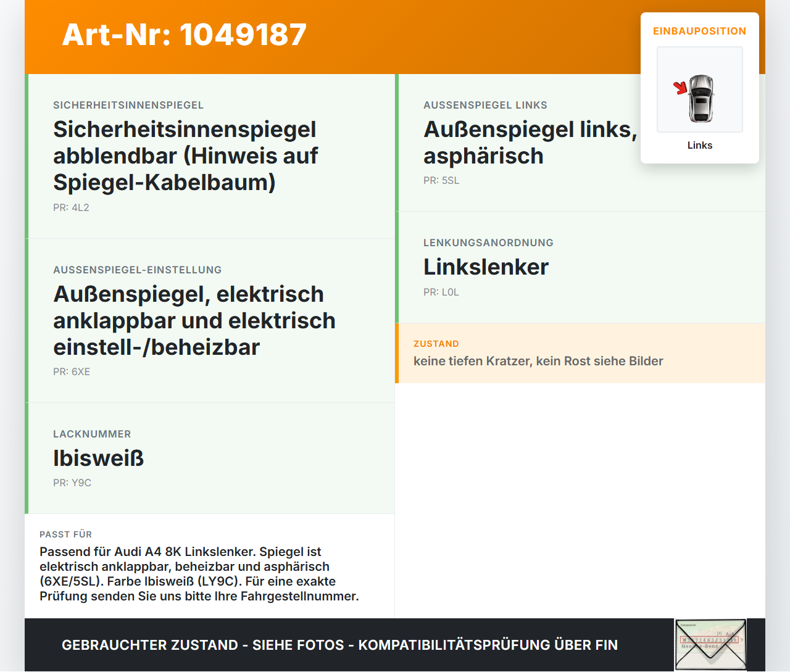Screen dimensions: 790x672
Task: Click the Zustand note about Kratzer
Action: click(538, 361)
